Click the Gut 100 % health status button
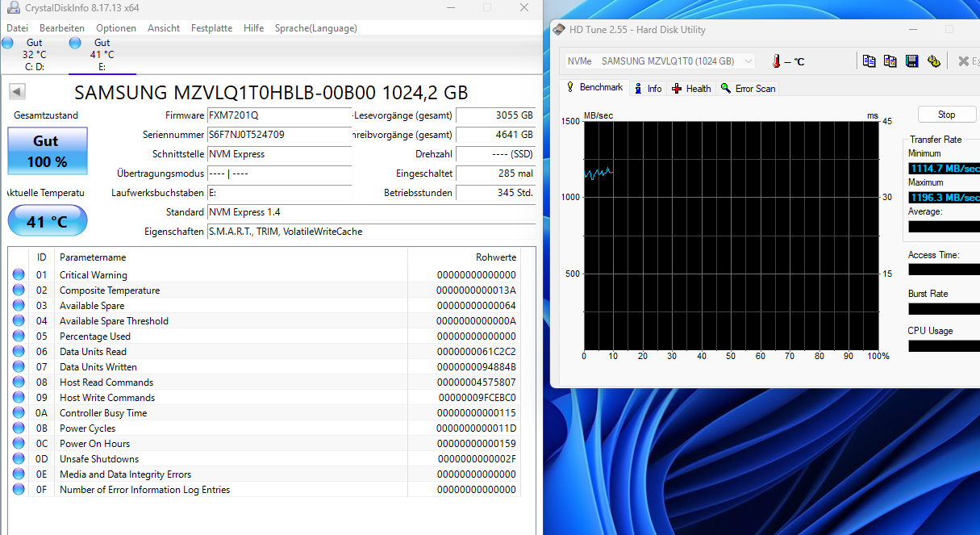This screenshot has height=535, width=980. tap(48, 151)
